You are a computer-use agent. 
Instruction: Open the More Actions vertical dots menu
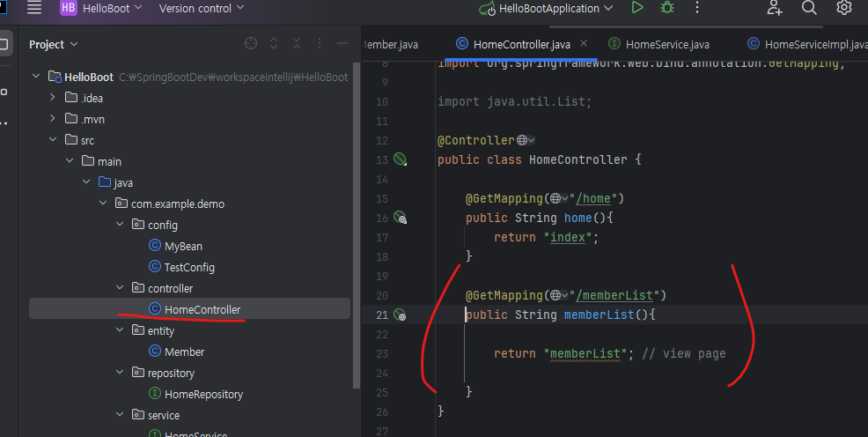(x=697, y=8)
